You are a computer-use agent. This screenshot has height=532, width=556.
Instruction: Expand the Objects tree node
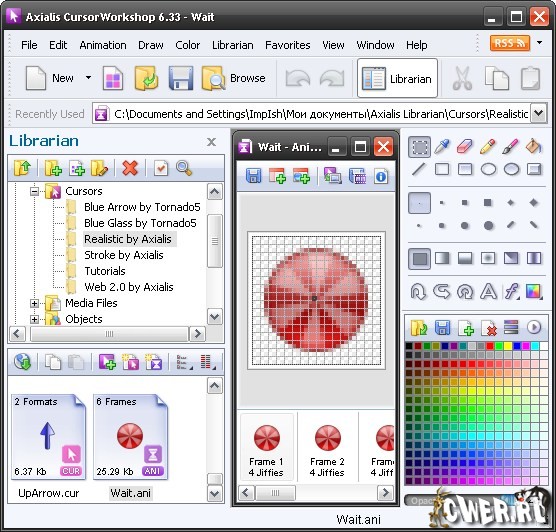(34, 319)
